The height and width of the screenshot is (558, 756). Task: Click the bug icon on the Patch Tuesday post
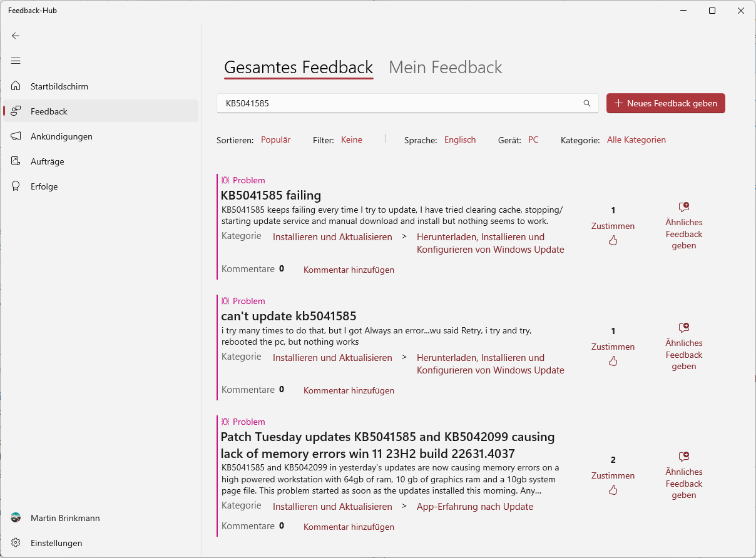click(225, 422)
